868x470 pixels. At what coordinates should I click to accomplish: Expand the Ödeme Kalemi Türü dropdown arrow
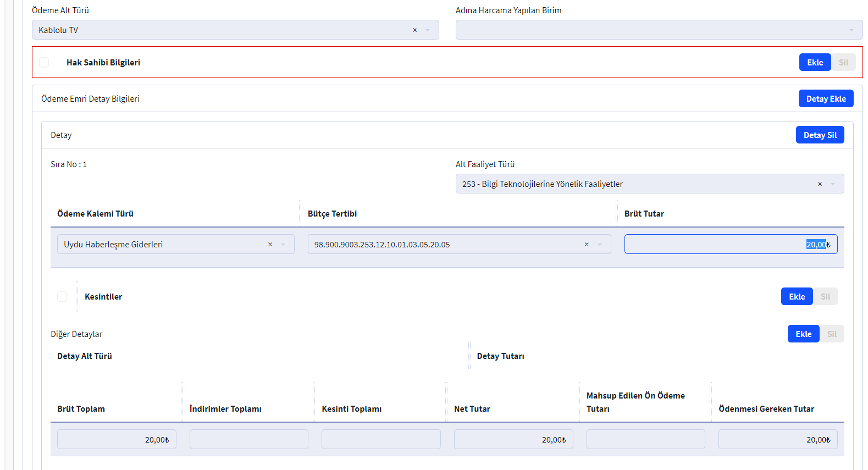pyautogui.click(x=283, y=245)
